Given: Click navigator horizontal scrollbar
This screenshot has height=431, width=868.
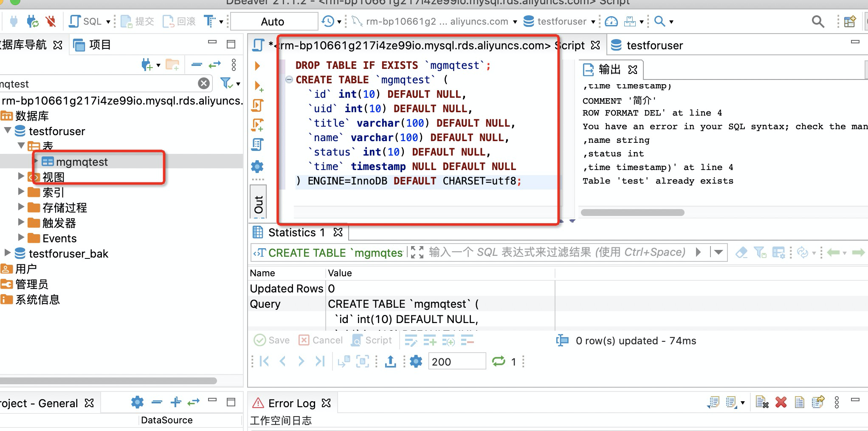Looking at the screenshot, I should click(x=108, y=380).
